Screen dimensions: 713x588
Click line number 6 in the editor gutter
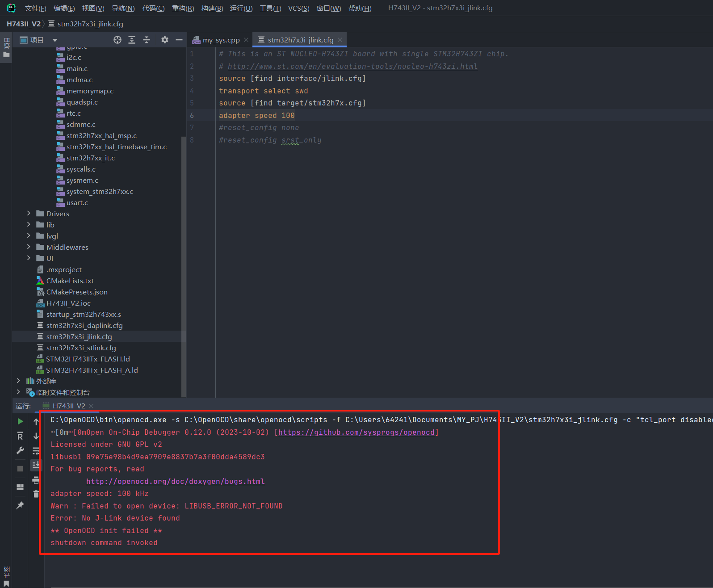pos(192,115)
